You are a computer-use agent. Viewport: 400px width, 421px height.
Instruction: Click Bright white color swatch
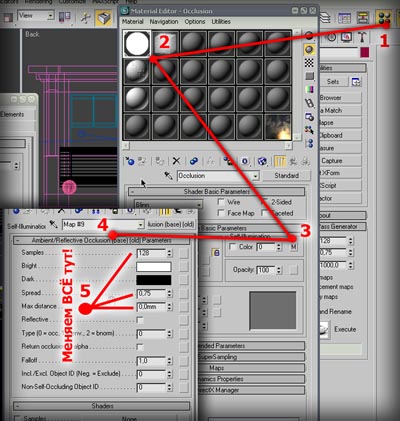point(154,267)
